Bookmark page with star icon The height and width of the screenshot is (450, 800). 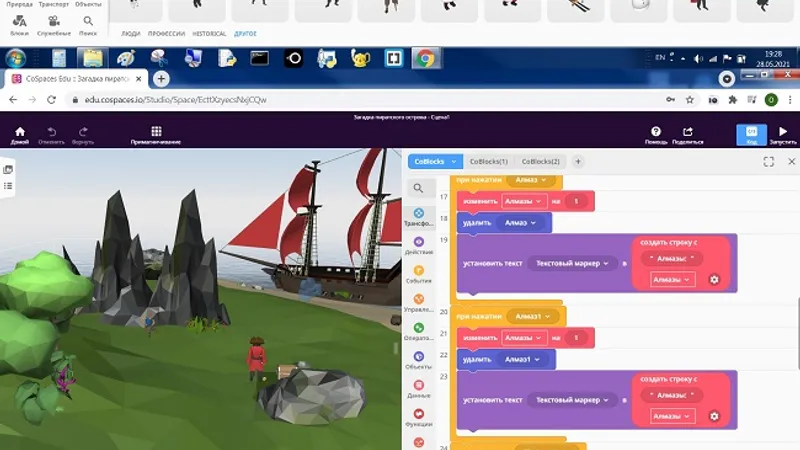[x=689, y=99]
